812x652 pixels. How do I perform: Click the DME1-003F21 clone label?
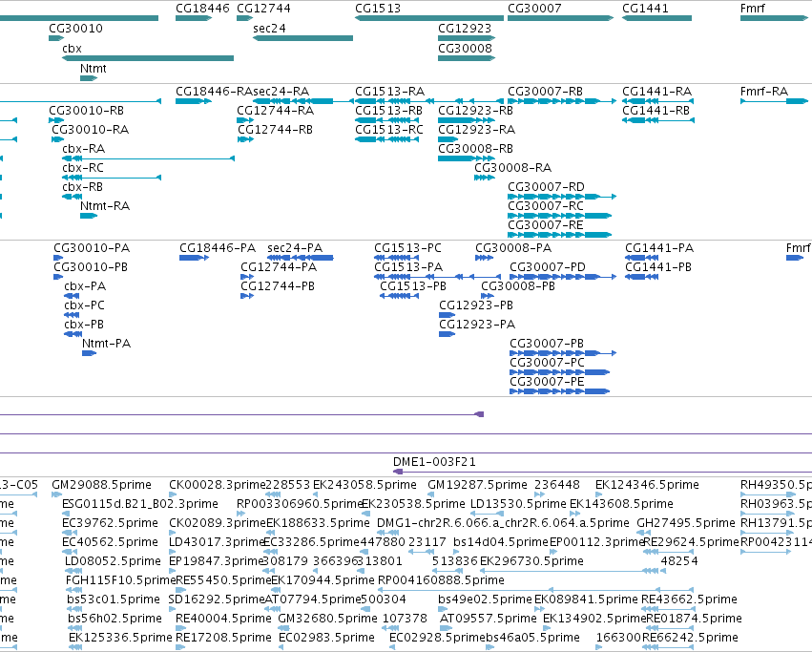[434, 462]
